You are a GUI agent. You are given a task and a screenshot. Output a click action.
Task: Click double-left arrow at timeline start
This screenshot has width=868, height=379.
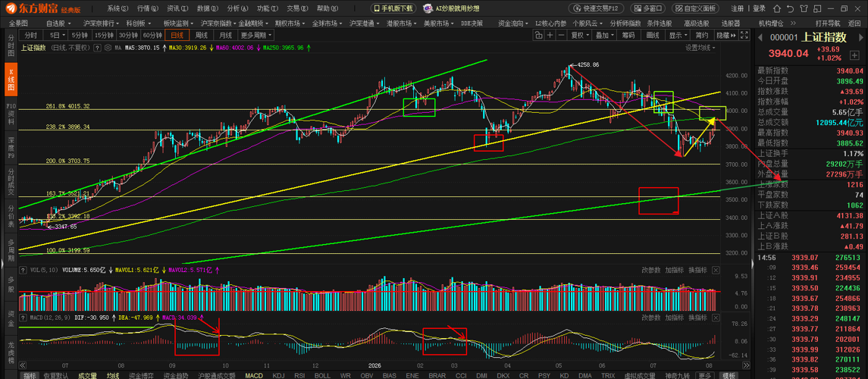(x=23, y=365)
